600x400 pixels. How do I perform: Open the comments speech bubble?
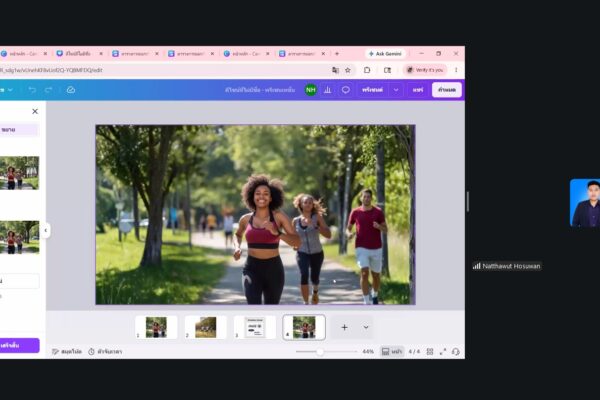pos(346,90)
